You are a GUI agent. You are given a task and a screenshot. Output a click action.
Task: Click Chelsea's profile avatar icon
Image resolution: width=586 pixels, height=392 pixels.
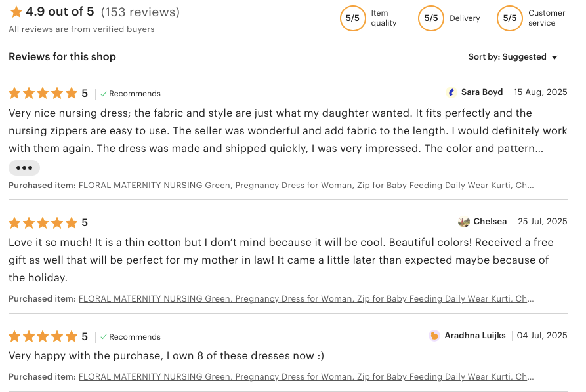pyautogui.click(x=464, y=222)
